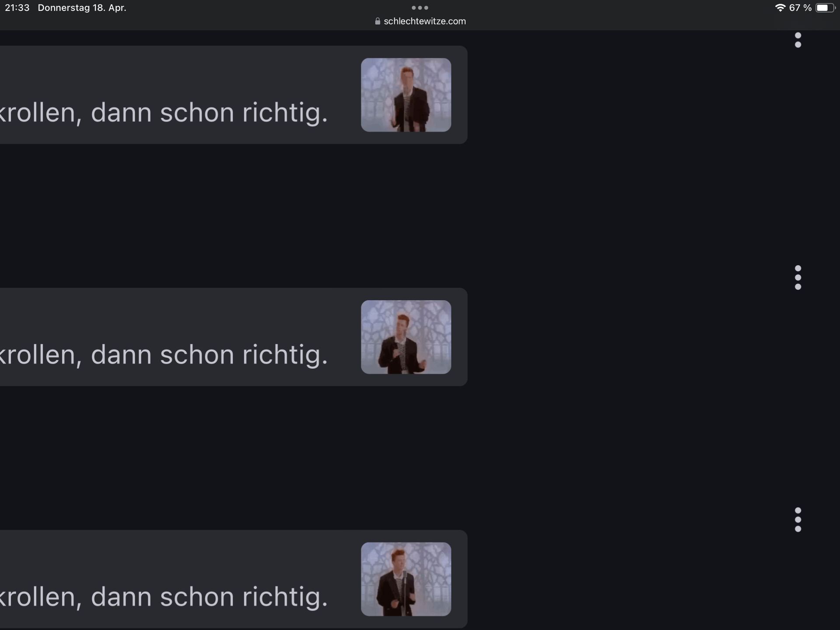
Task: Open the partially visible top three-dot menu
Action: (x=798, y=40)
